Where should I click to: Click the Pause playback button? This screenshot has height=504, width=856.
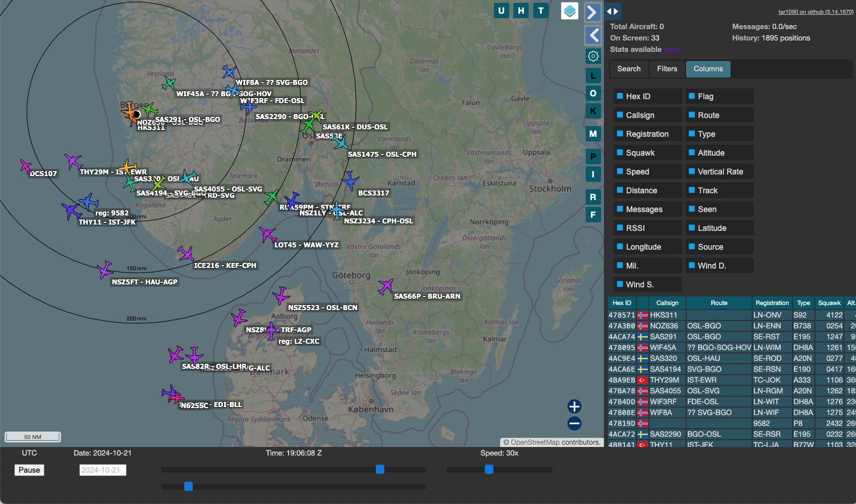pyautogui.click(x=29, y=470)
